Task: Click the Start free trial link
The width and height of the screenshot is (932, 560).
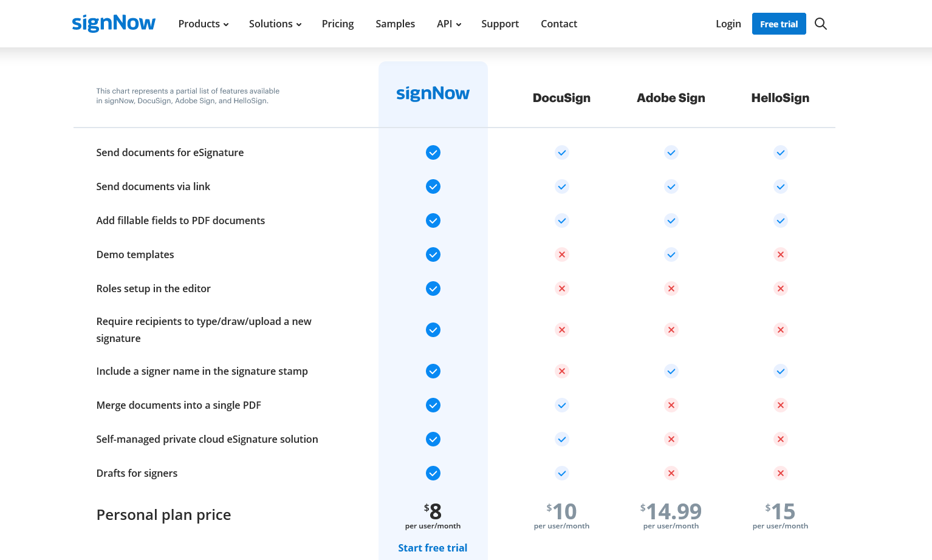Action: point(433,548)
